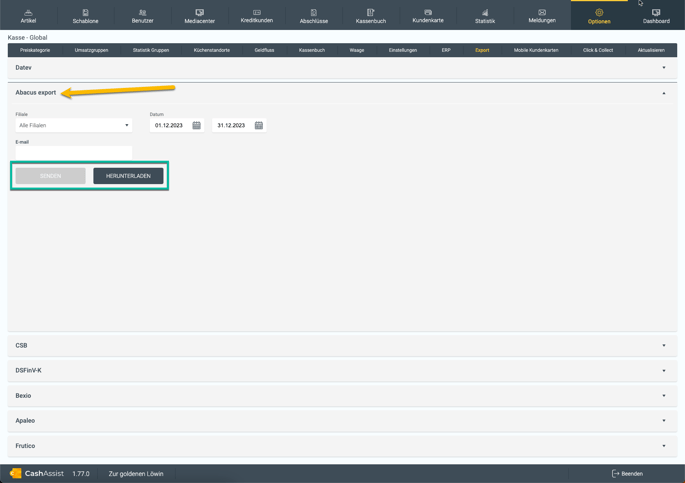Viewport: 685px width, 483px height.
Task: Open Küchenstandorte tab
Action: [212, 50]
